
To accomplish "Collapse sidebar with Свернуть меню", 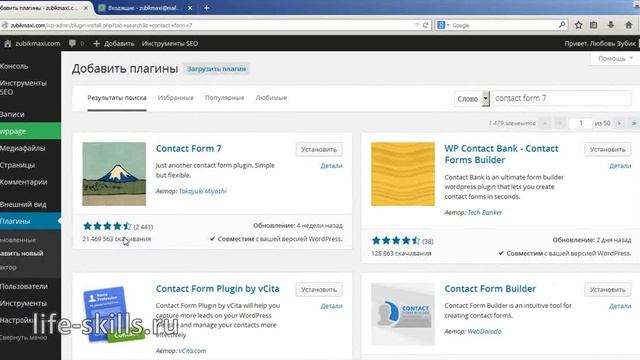I will pyautogui.click(x=24, y=338).
